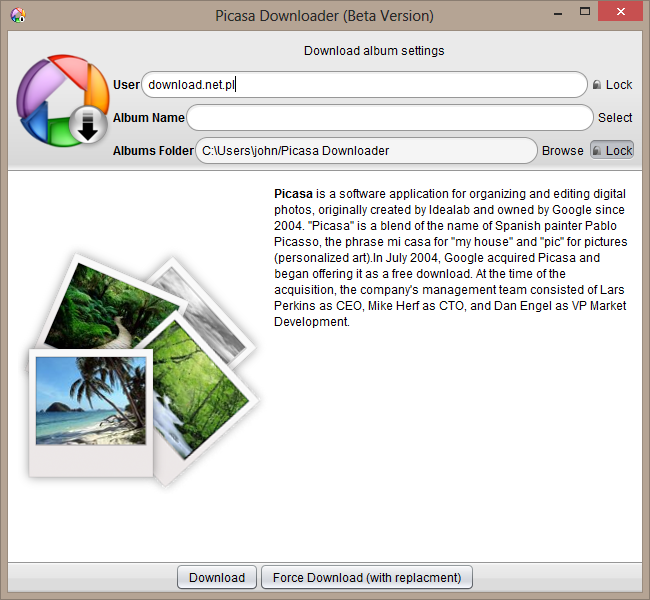This screenshot has width=650, height=600.
Task: Click the 'Album Name' label
Action: tap(149, 118)
